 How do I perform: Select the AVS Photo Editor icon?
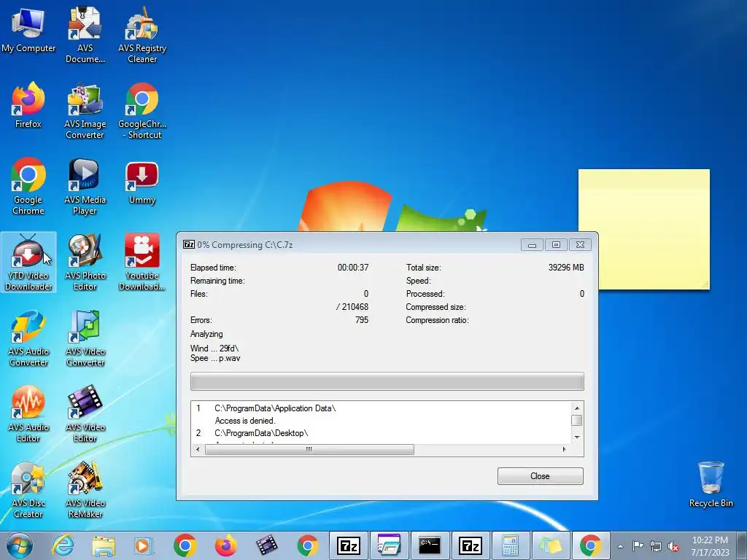85,262
